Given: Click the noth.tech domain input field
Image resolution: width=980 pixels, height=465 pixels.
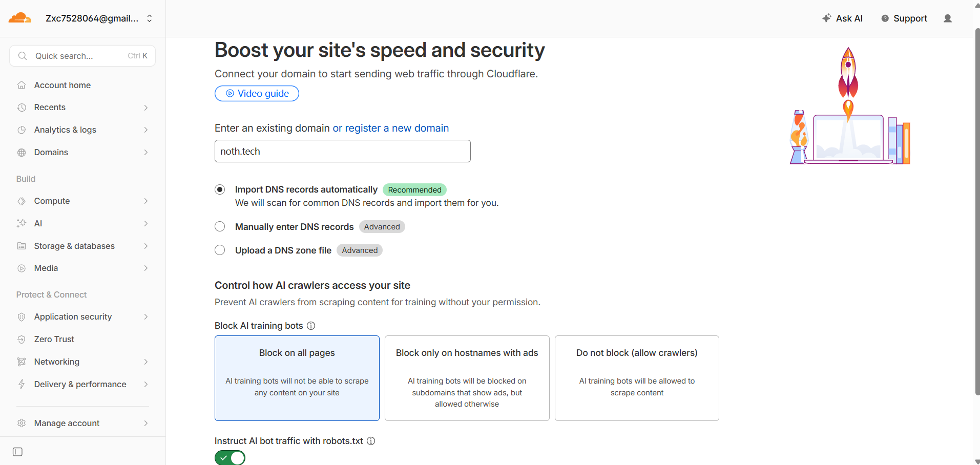Looking at the screenshot, I should point(342,151).
